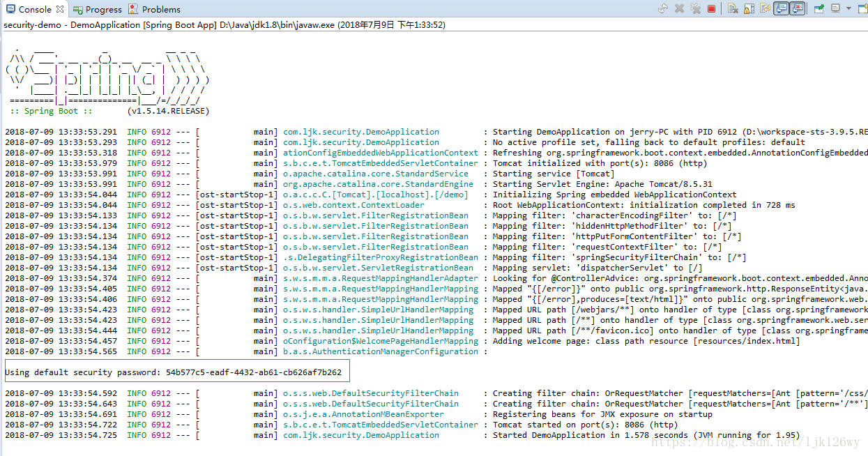The width and height of the screenshot is (868, 456).
Task: Click o.s.b.w.servlet.ServletRegistrationBean logger name
Action: tap(378, 268)
